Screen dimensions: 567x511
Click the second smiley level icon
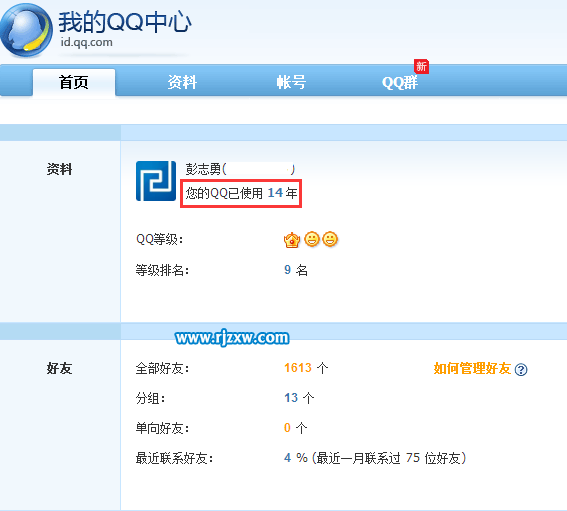tap(330, 239)
